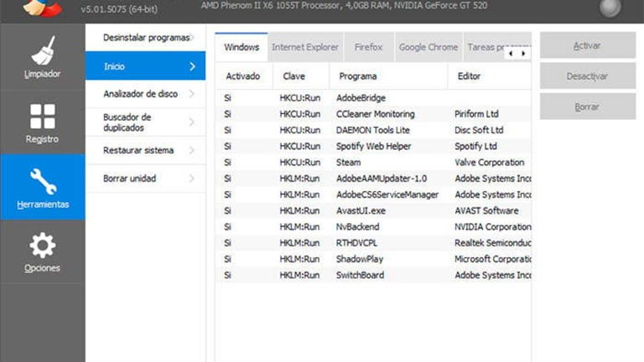Sort by the Programa column header
This screenshot has height=362, width=644.
[x=388, y=76]
